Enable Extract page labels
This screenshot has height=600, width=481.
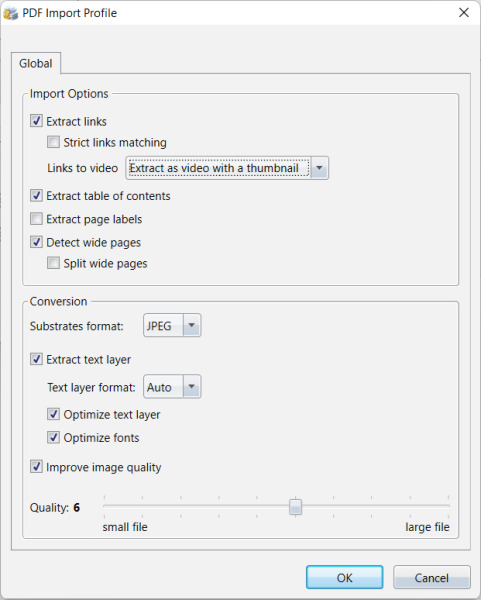coord(36,219)
